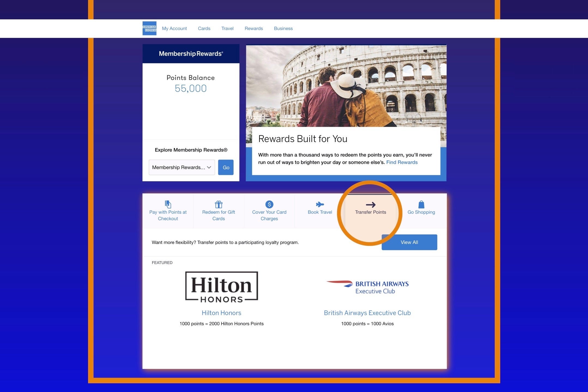Viewport: 588px width, 392px height.
Task: Open the Travel menu
Action: [227, 28]
